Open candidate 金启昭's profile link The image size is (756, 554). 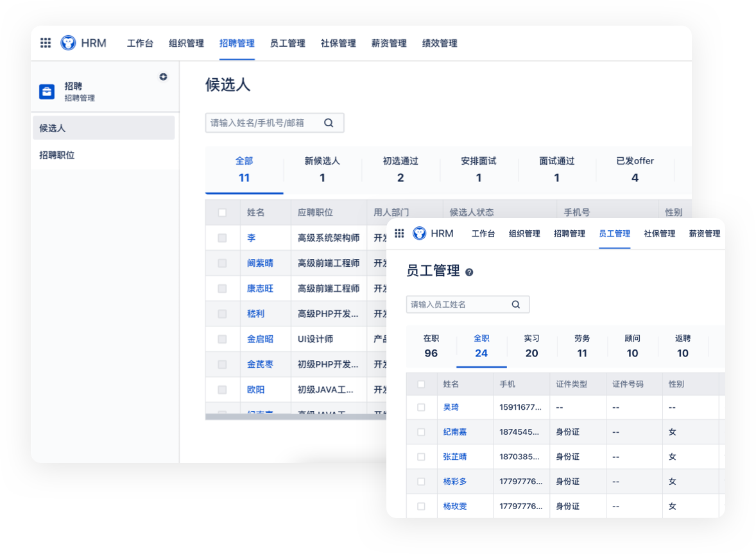click(x=260, y=339)
